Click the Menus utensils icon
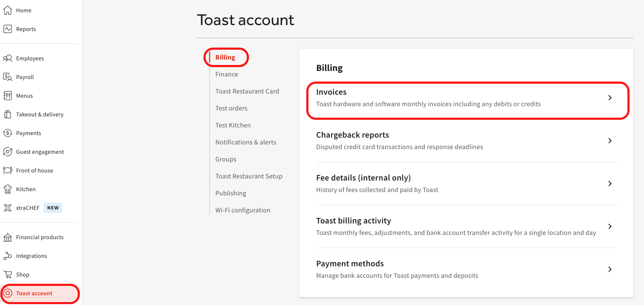 click(7, 96)
